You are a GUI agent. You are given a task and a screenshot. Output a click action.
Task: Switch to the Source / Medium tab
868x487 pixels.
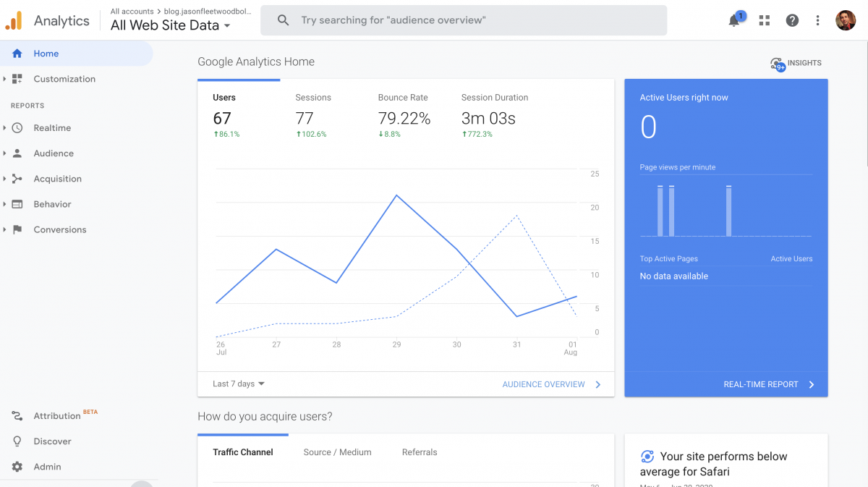pyautogui.click(x=337, y=452)
